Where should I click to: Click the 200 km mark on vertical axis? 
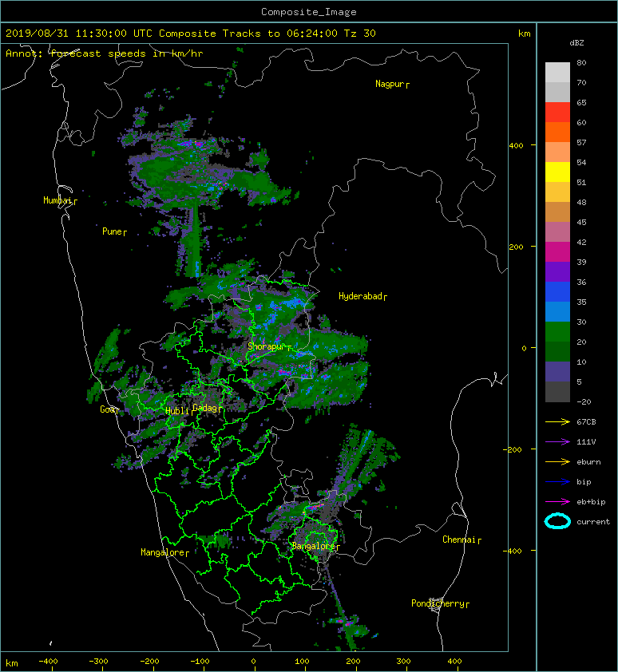coord(517,247)
